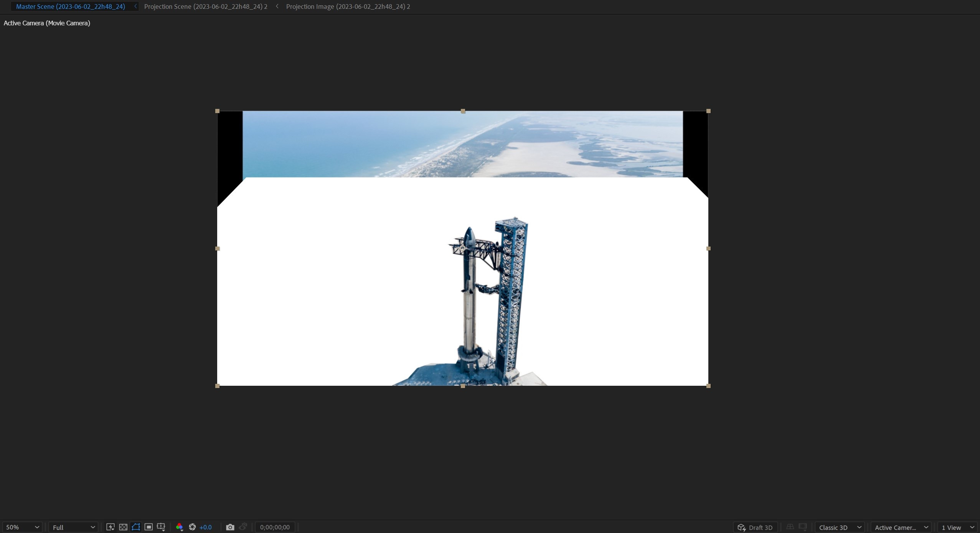Click the bottom-left layer corner handle
The height and width of the screenshot is (533, 980).
pos(217,386)
